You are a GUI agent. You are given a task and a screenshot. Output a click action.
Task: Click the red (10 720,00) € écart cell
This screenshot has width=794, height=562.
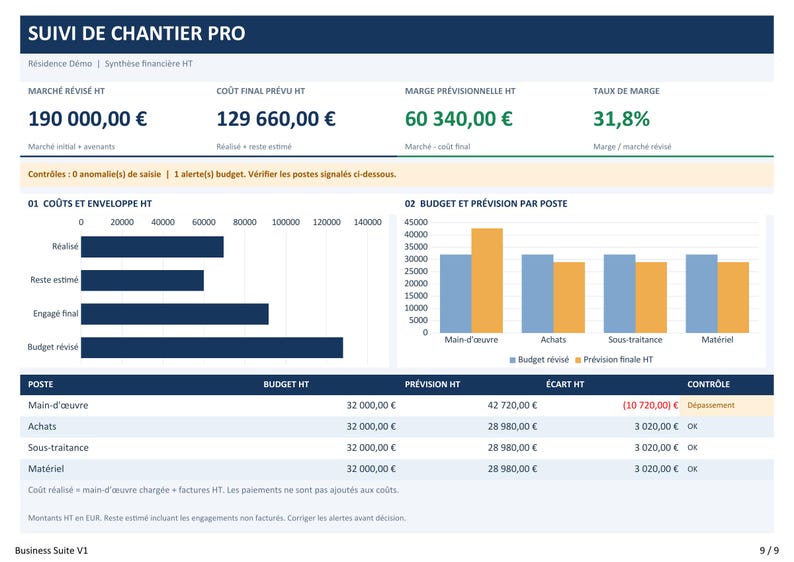(x=650, y=406)
